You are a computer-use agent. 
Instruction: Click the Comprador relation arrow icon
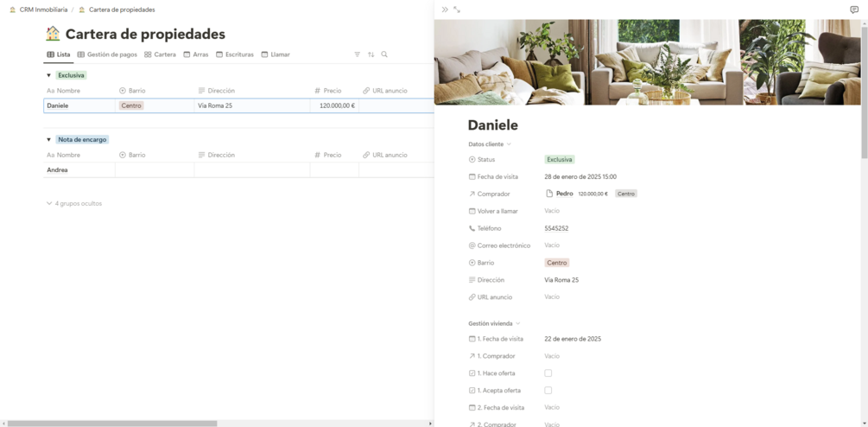[x=472, y=194]
